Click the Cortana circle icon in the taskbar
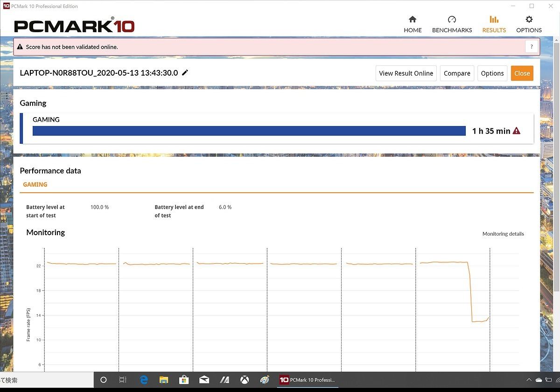Screen dimensions: 560x392 [104, 380]
